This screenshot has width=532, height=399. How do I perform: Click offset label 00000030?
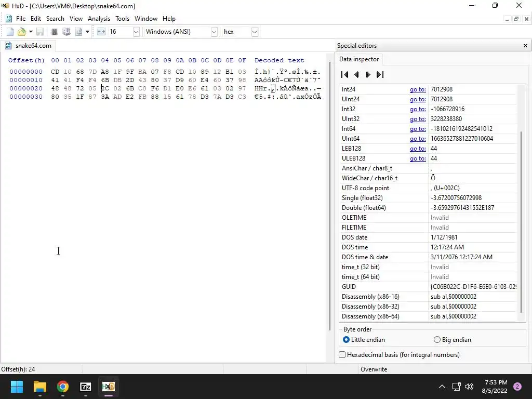pos(26,97)
